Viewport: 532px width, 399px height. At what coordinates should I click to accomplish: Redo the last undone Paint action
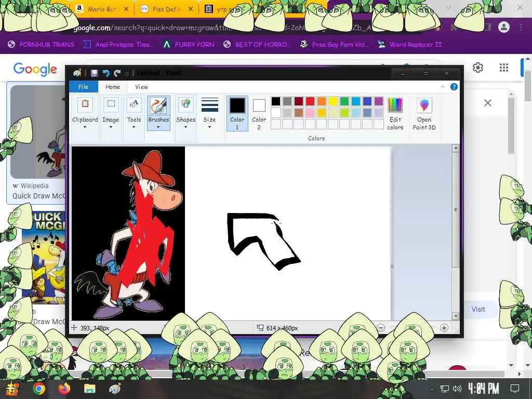(x=117, y=73)
